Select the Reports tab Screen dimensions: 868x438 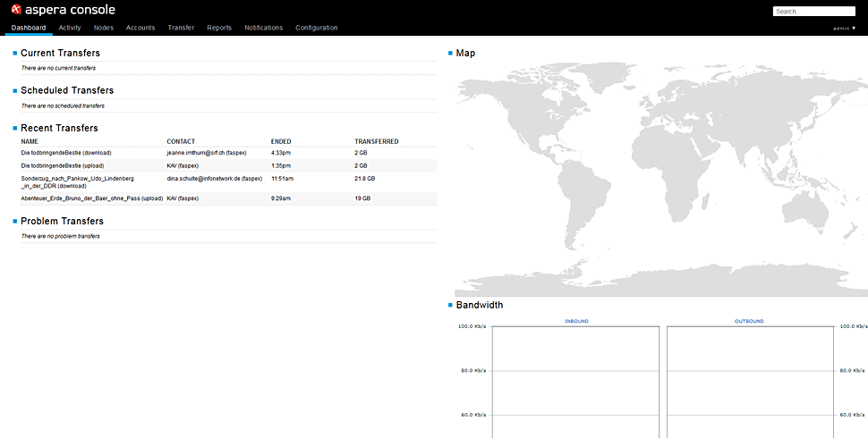coord(219,28)
